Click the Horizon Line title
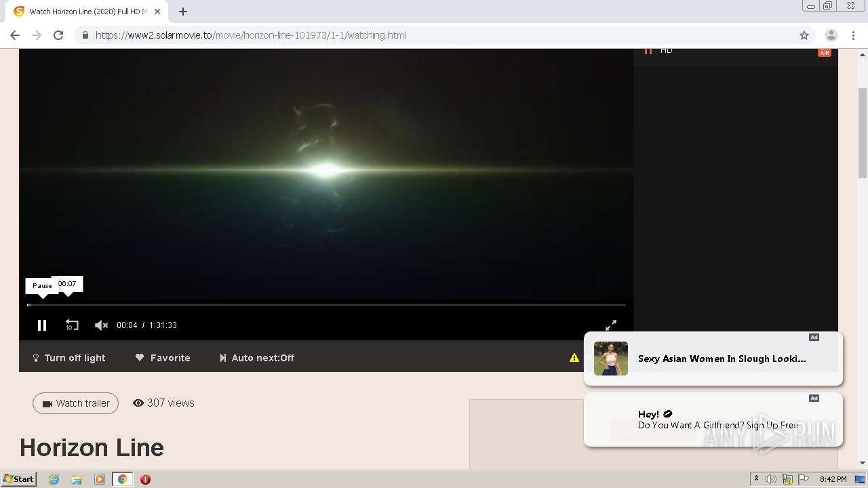868x488 pixels. 92,447
